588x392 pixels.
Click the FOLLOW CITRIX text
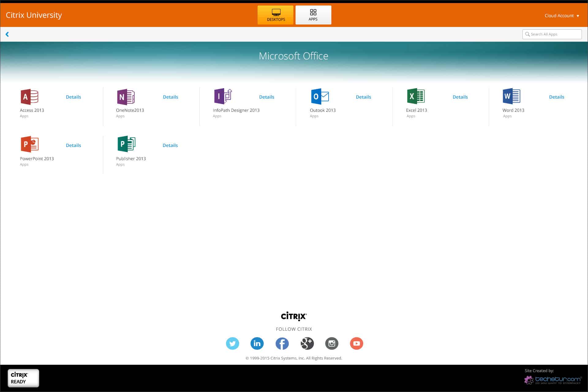click(294, 329)
